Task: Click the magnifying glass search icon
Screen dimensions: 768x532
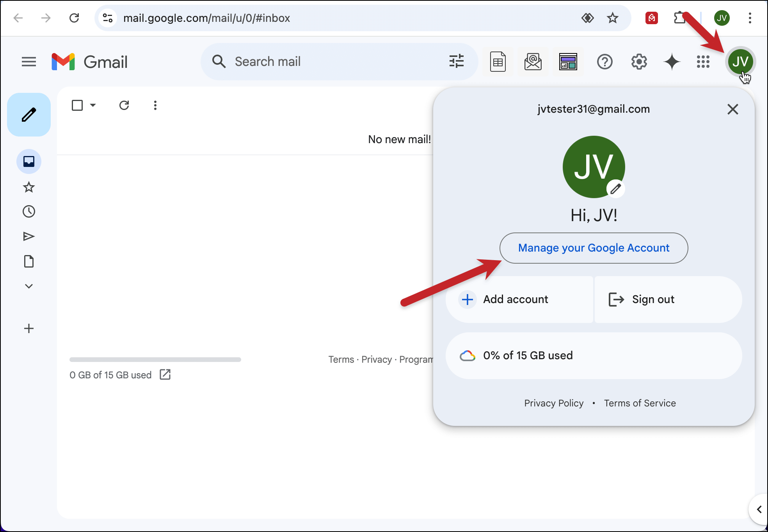Action: tap(219, 62)
